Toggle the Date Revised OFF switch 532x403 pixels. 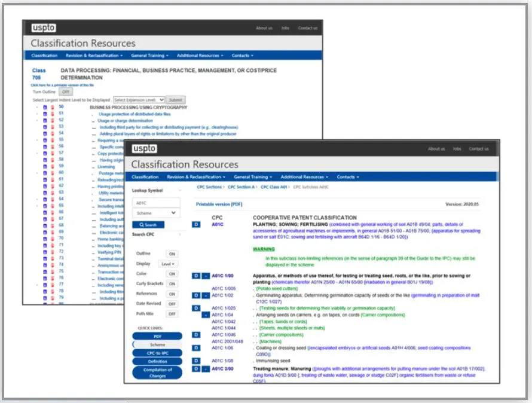tap(172, 304)
